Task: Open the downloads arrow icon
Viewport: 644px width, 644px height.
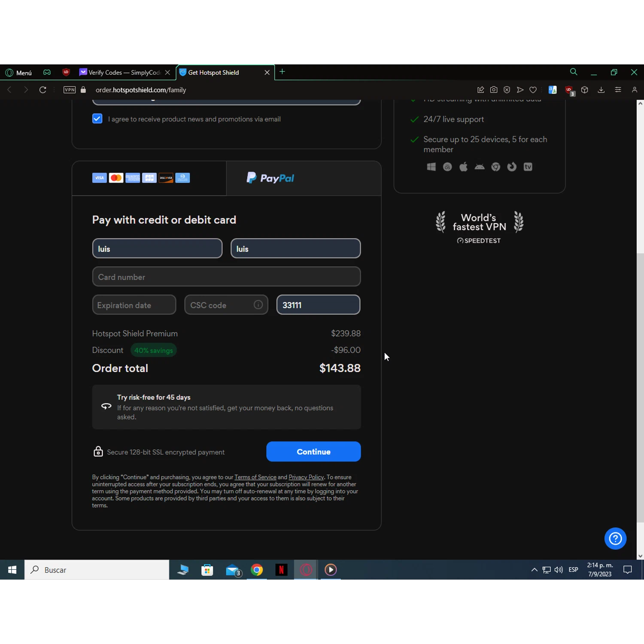Action: coord(601,90)
